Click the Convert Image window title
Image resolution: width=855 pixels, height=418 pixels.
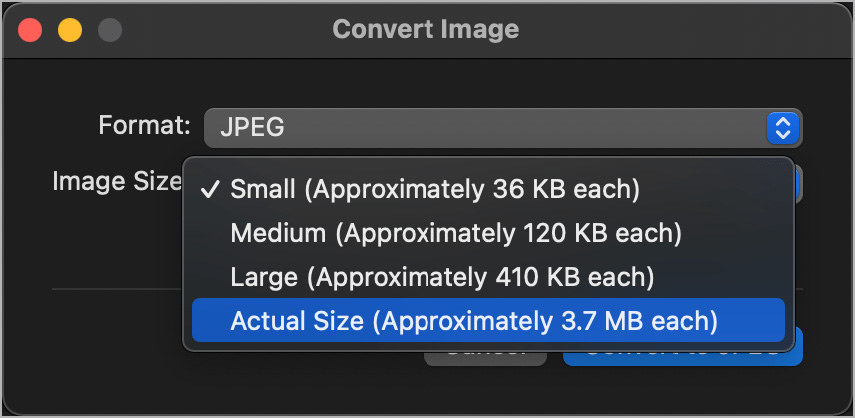[426, 29]
